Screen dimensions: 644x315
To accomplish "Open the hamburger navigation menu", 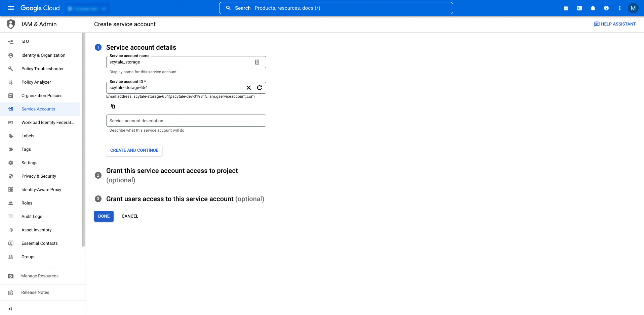I will point(11,8).
